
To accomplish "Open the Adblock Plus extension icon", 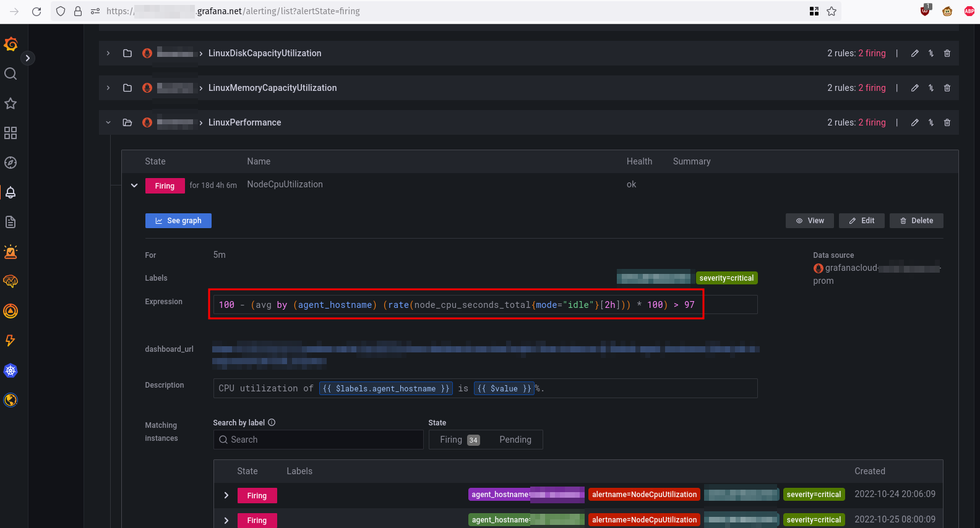I will tap(969, 11).
